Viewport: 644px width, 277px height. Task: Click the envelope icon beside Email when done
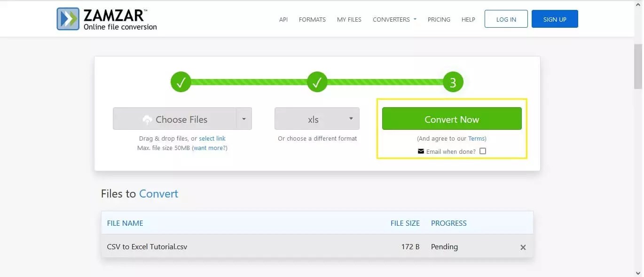pos(421,151)
